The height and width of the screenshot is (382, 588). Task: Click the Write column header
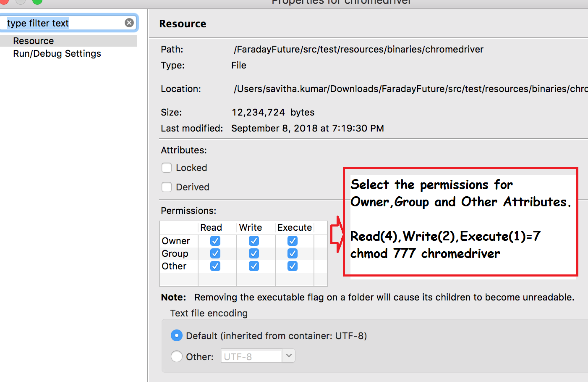(251, 227)
